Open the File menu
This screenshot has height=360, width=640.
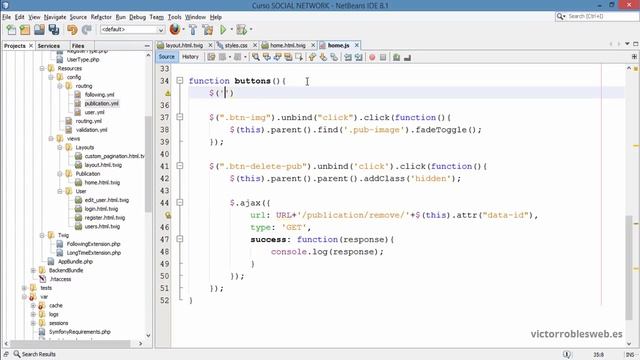point(7,17)
